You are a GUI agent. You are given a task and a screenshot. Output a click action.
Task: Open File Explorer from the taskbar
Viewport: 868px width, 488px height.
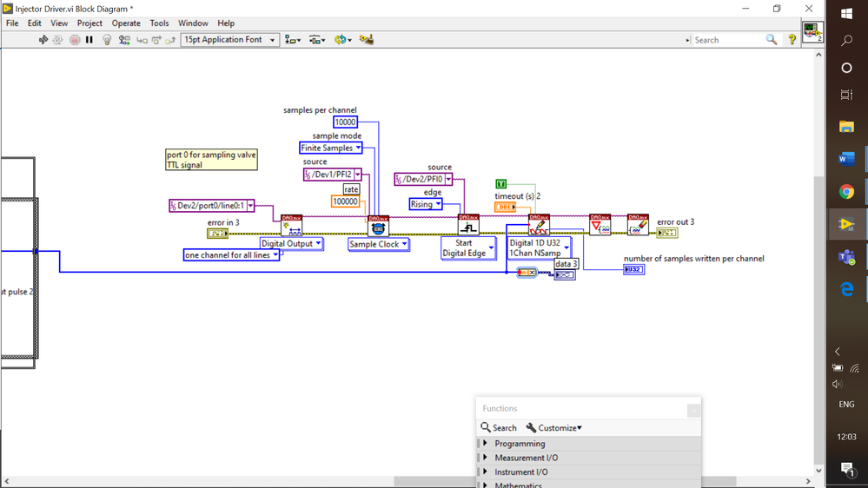click(x=846, y=127)
